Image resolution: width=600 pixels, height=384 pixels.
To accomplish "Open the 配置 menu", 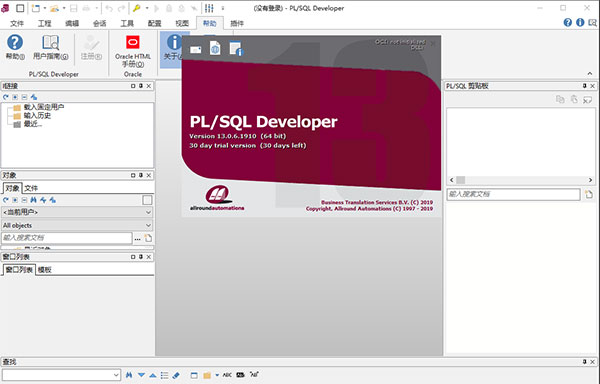I will 155,23.
